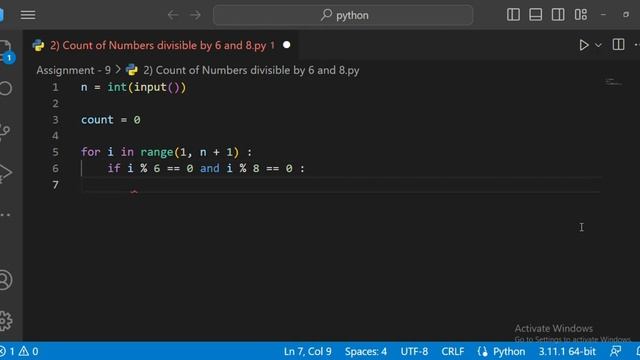
Task: Click Ln 7, Col 9 status item
Action: coord(308,351)
